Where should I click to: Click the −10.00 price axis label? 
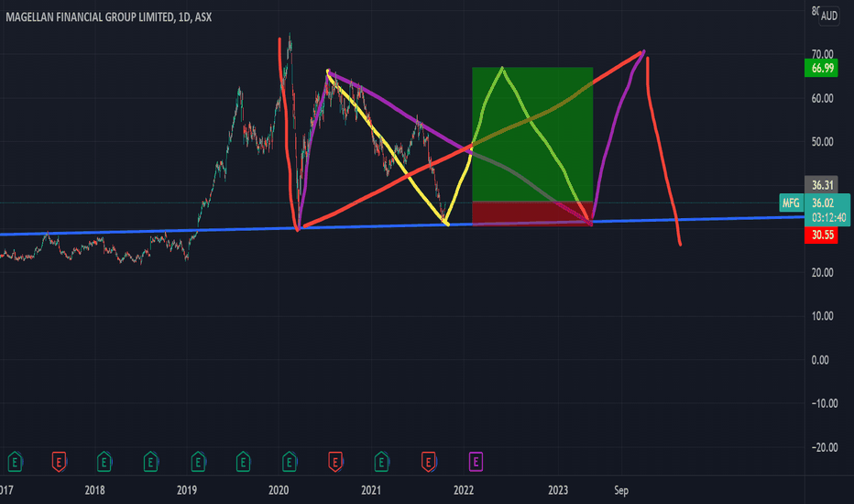click(x=824, y=404)
